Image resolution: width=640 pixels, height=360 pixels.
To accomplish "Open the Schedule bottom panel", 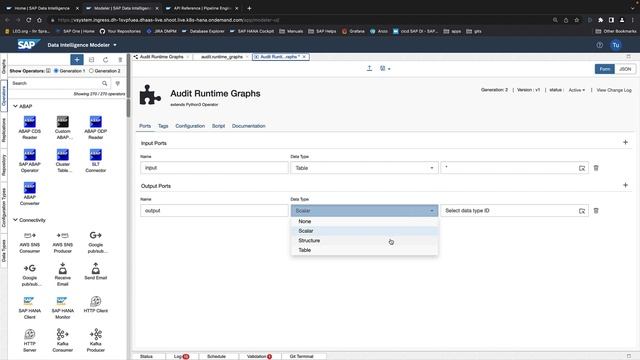I will 216,356.
